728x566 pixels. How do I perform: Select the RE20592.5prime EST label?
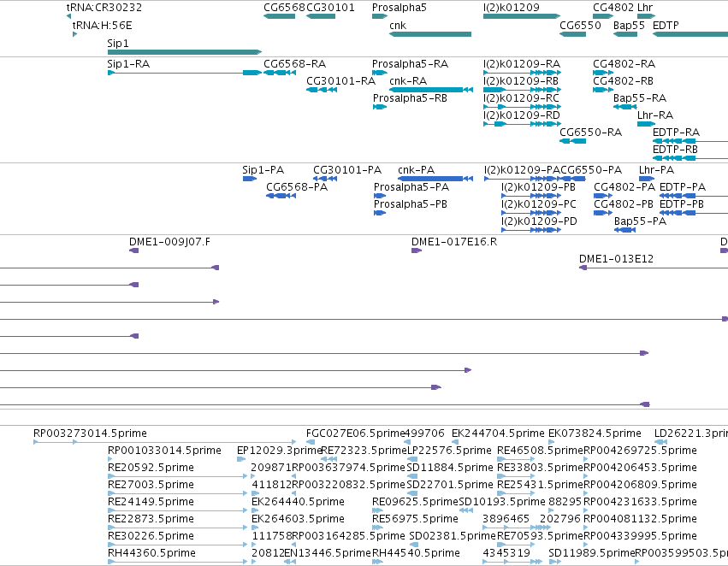coord(151,469)
